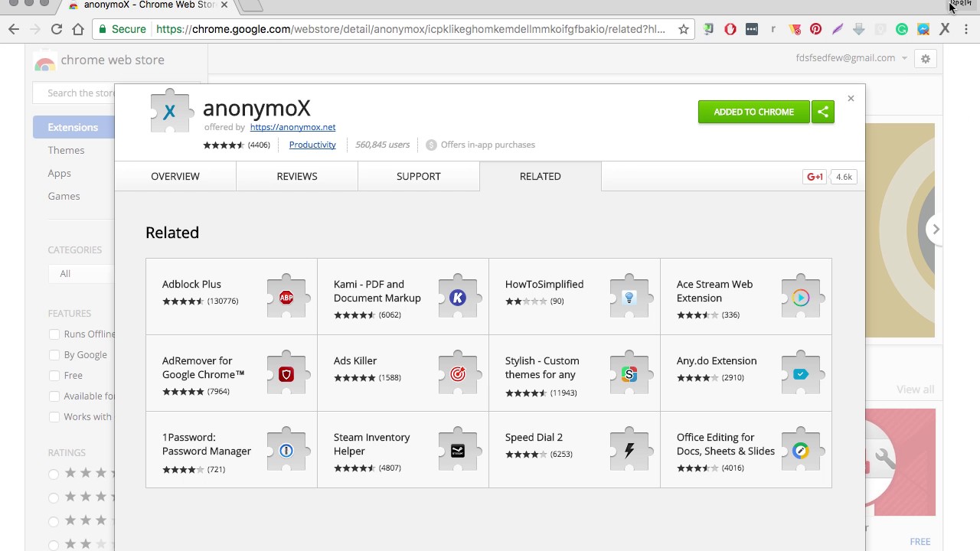Check the Works with Google Drive checkbox
This screenshot has height=551, width=980.
[54, 417]
